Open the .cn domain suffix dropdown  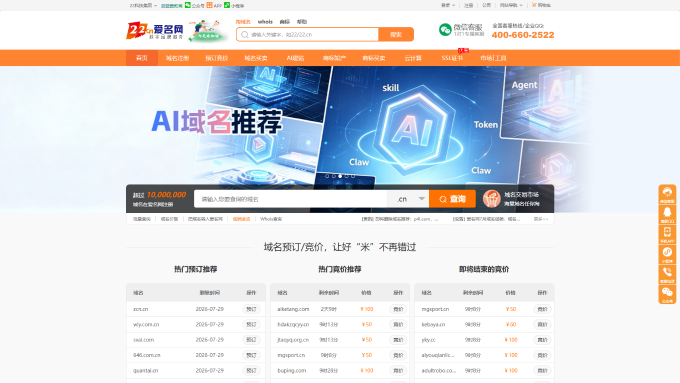(408, 199)
